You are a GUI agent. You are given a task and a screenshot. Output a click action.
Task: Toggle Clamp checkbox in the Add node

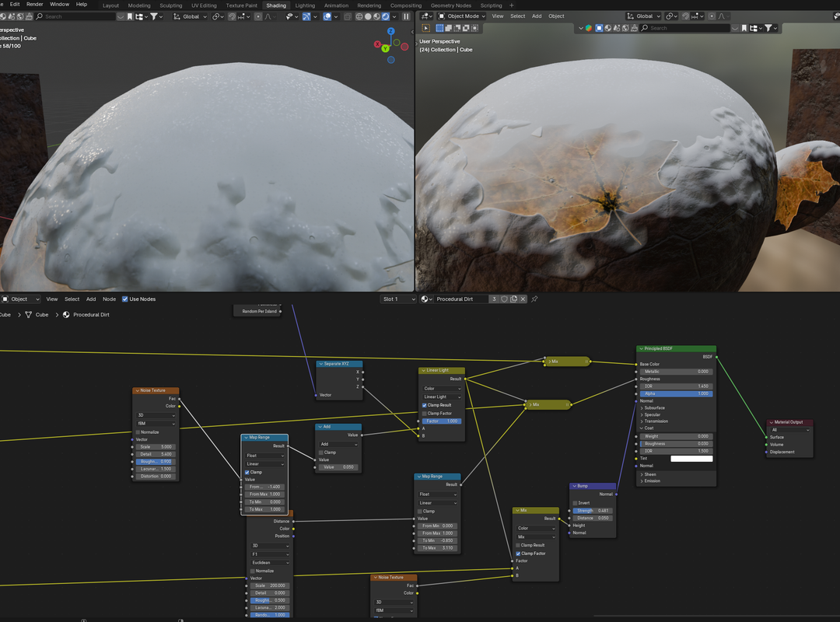coord(321,453)
